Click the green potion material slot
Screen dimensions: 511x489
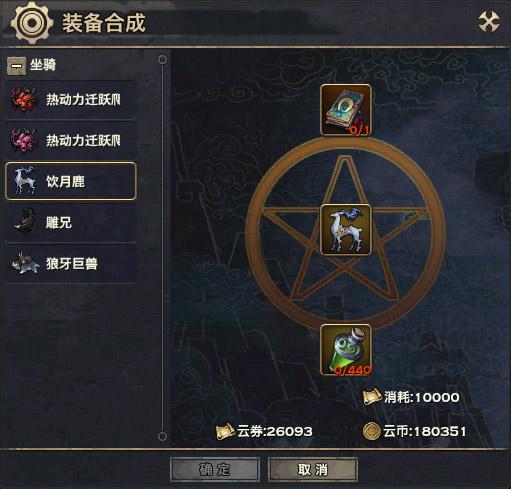coord(346,350)
